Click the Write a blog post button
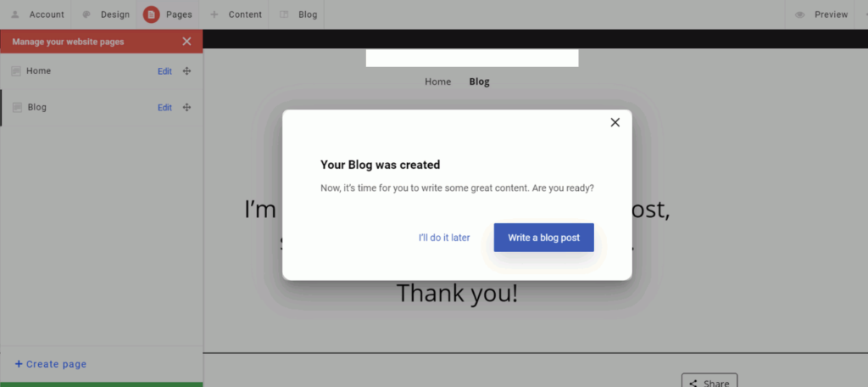The image size is (868, 387). 543,238
